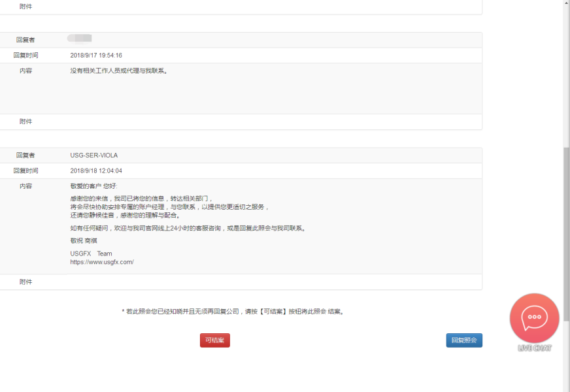Click the 敬祝 商祺 closing line
Screen dimensions: 570x392
[x=84, y=241]
